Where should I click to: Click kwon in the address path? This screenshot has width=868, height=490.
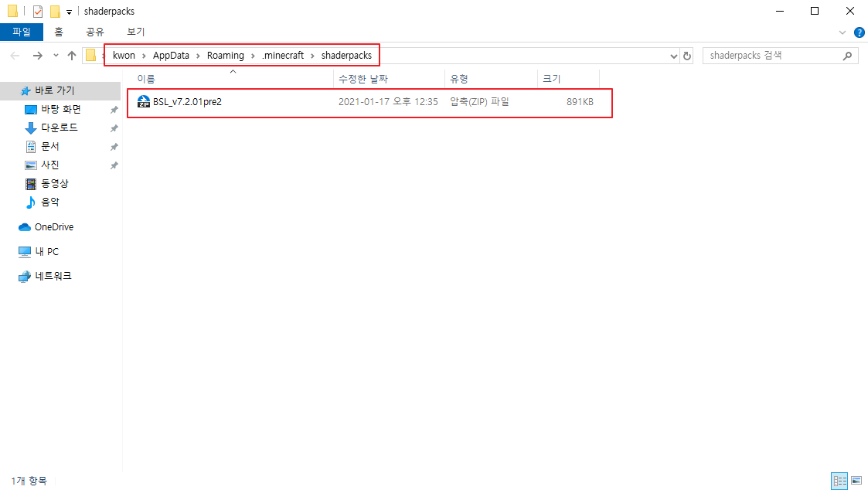(124, 56)
